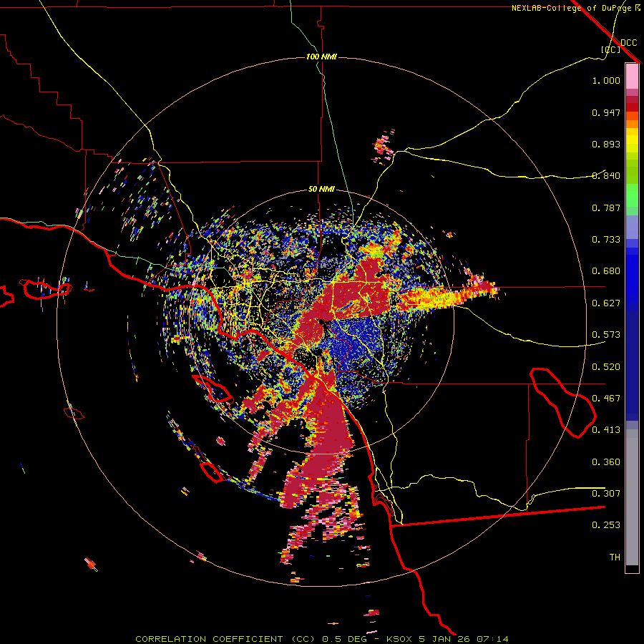Click the TH threshold label
This screenshot has width=644, height=644.
click(615, 557)
